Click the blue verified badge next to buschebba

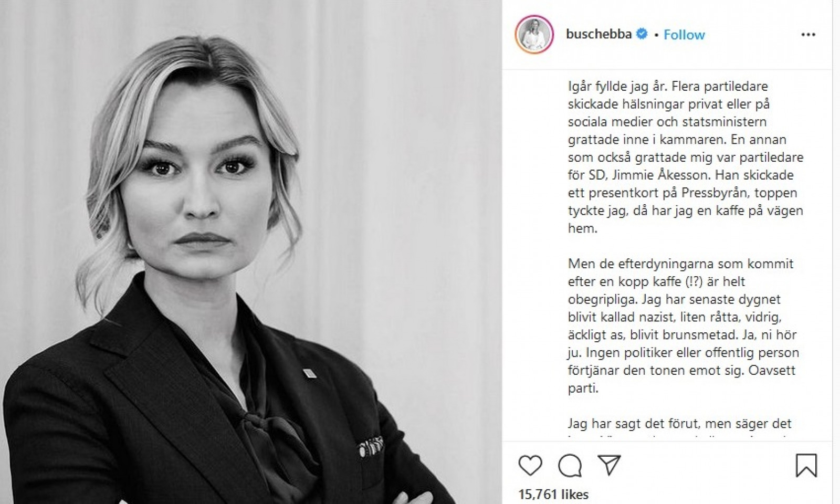click(642, 35)
